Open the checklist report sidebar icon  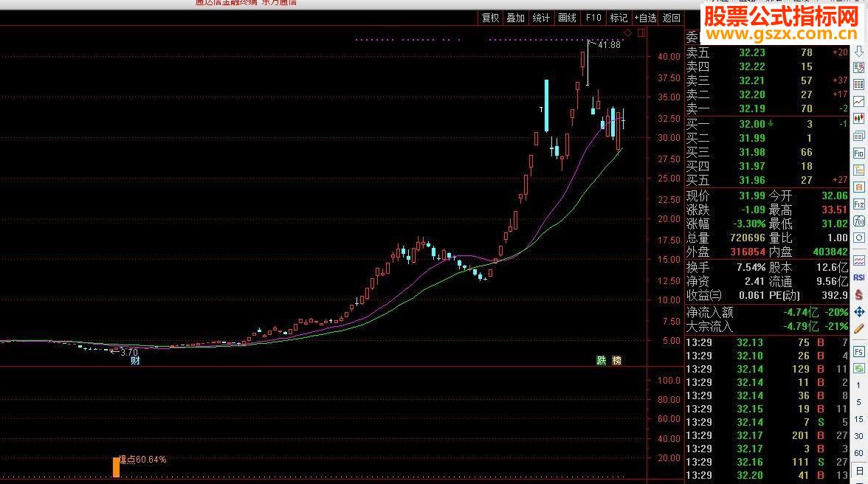pyautogui.click(x=858, y=67)
